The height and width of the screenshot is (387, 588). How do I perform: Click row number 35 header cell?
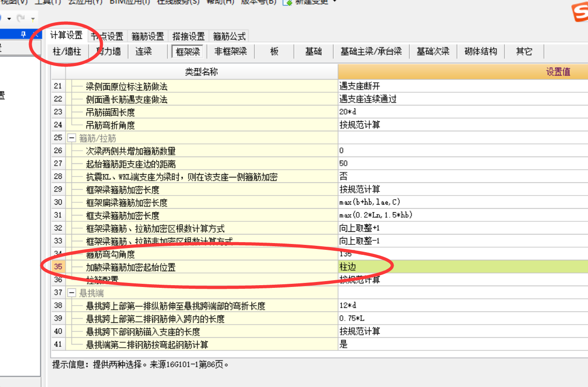click(58, 267)
